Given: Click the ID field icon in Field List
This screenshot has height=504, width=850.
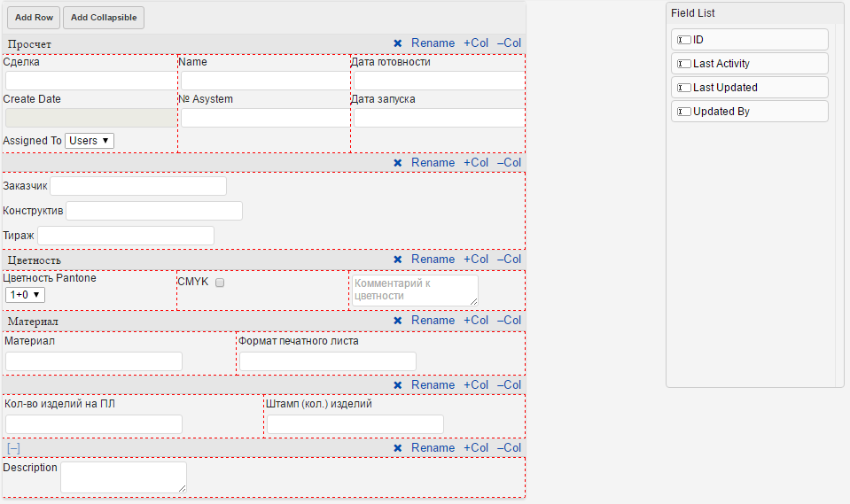Looking at the screenshot, I should 684,40.
